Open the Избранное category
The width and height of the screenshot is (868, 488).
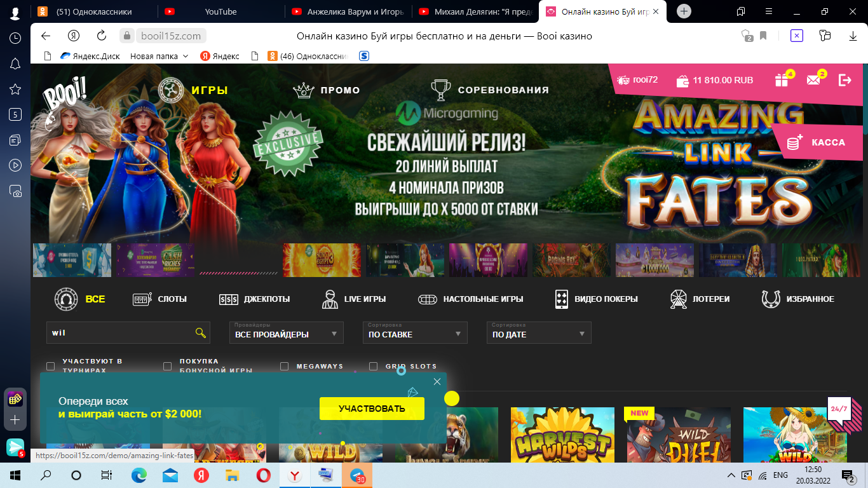tap(798, 299)
